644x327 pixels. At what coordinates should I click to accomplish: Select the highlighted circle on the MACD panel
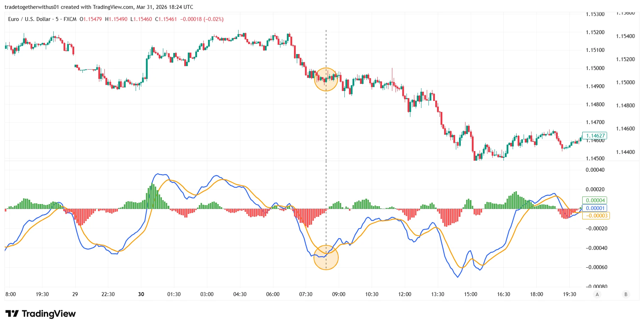pyautogui.click(x=326, y=257)
